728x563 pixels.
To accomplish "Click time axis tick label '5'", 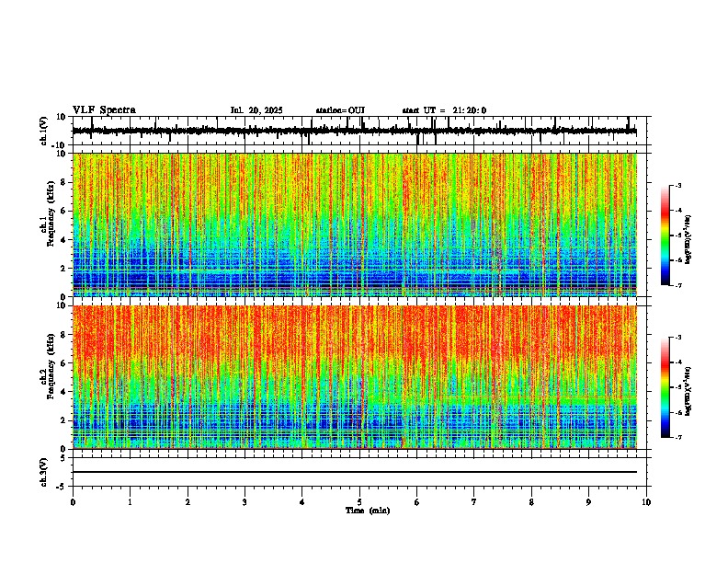I will (359, 502).
